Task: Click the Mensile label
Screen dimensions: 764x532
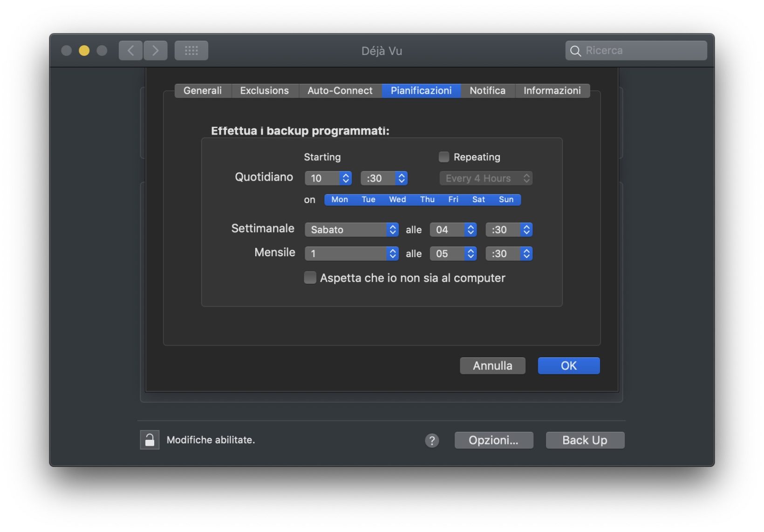Action: 275,252
